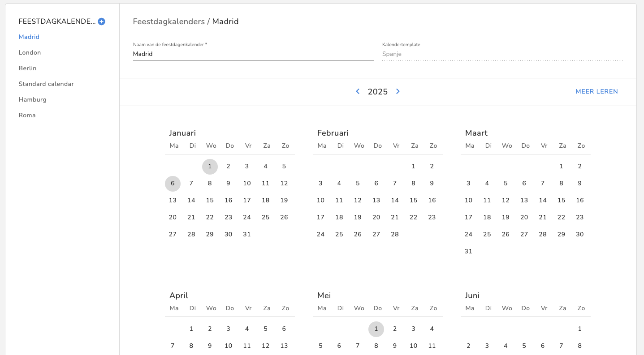The width and height of the screenshot is (644, 355).
Task: Select highlighted January 1 holiday
Action: [x=210, y=167]
